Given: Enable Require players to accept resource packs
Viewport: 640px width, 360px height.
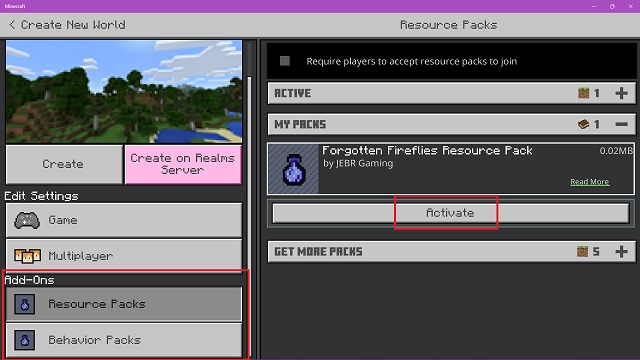Looking at the screenshot, I should (x=284, y=61).
